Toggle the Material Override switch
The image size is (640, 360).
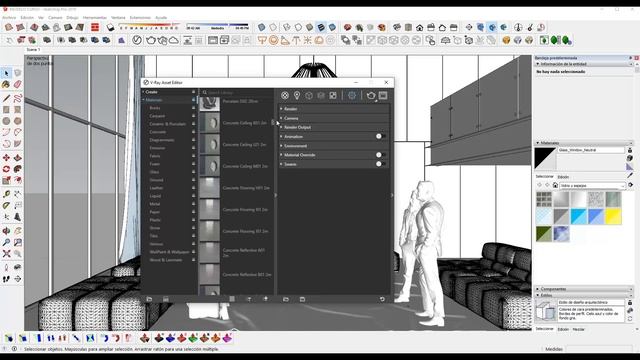click(x=380, y=155)
